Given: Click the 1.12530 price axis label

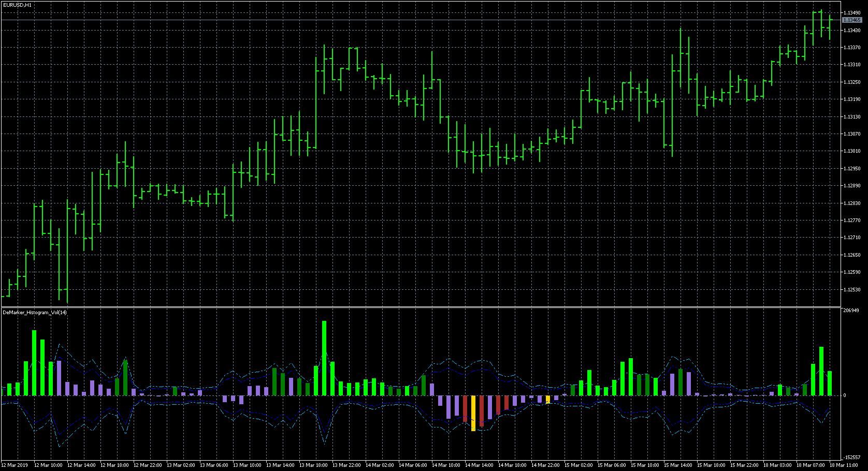Looking at the screenshot, I should click(x=852, y=290).
